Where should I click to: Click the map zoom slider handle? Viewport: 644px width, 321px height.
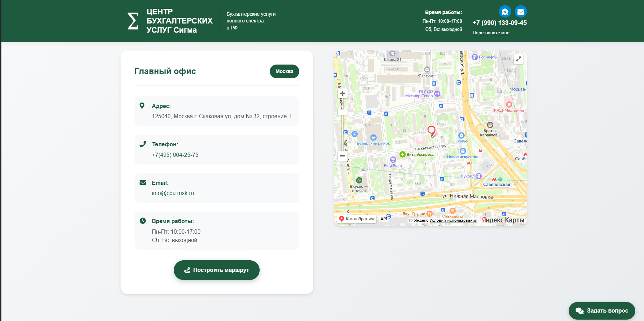point(343,112)
